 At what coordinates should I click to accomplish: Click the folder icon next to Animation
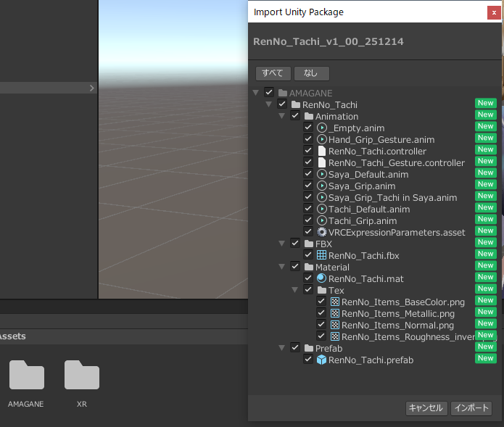click(309, 116)
